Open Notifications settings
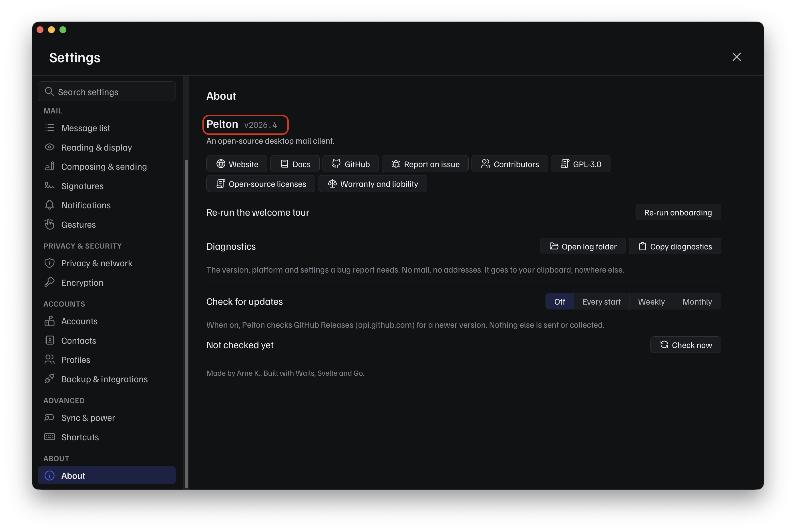Image resolution: width=796 pixels, height=532 pixels. tap(107, 205)
